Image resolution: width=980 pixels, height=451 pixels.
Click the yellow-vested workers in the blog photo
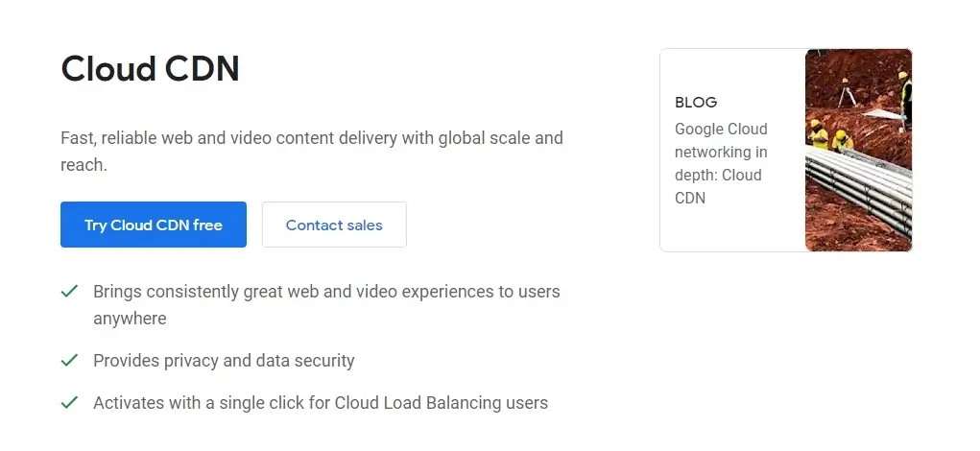coord(828,136)
